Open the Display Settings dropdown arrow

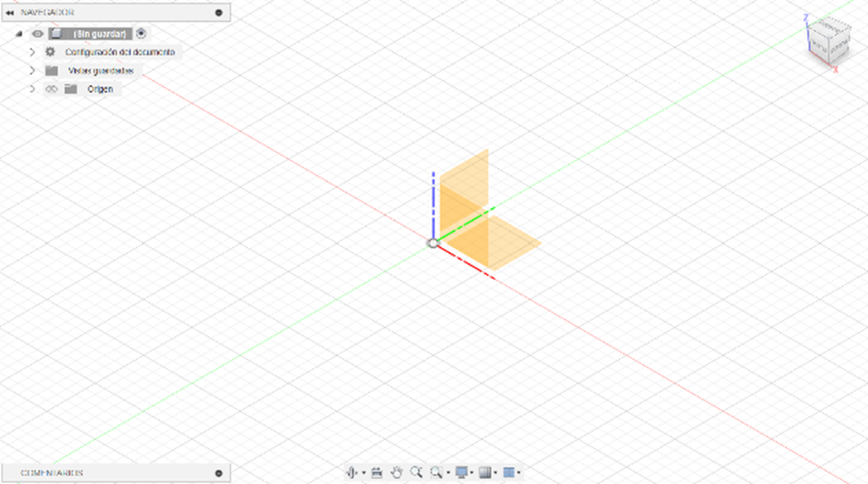click(472, 473)
